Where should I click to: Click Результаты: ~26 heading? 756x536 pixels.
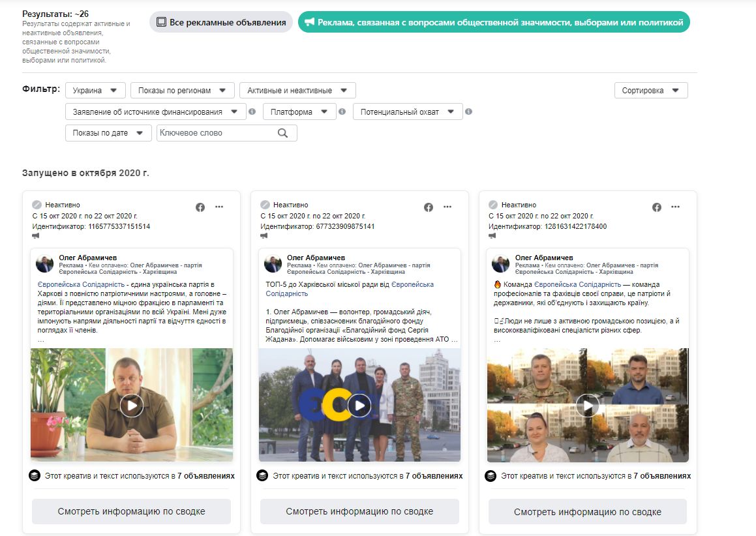tap(55, 14)
